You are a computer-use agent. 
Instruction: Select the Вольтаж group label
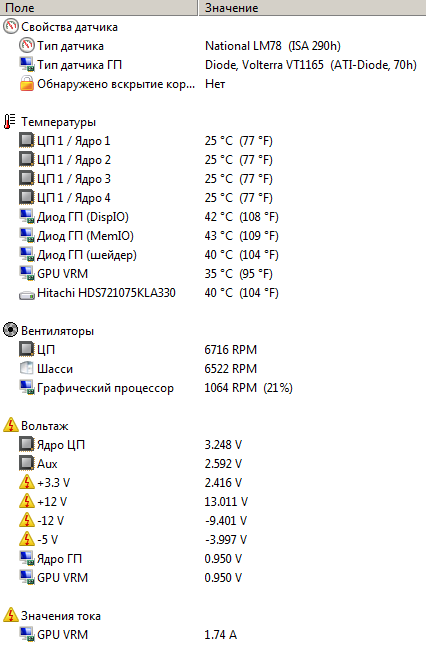point(45,426)
